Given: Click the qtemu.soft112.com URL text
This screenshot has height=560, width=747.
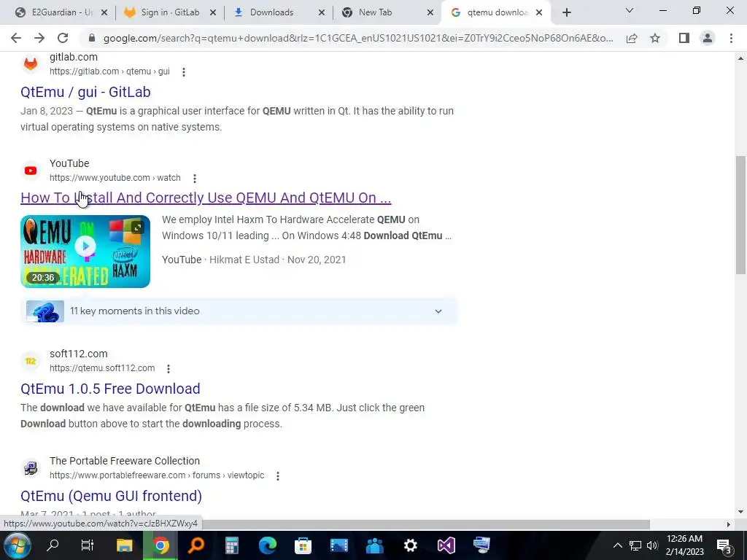Looking at the screenshot, I should tap(102, 368).
